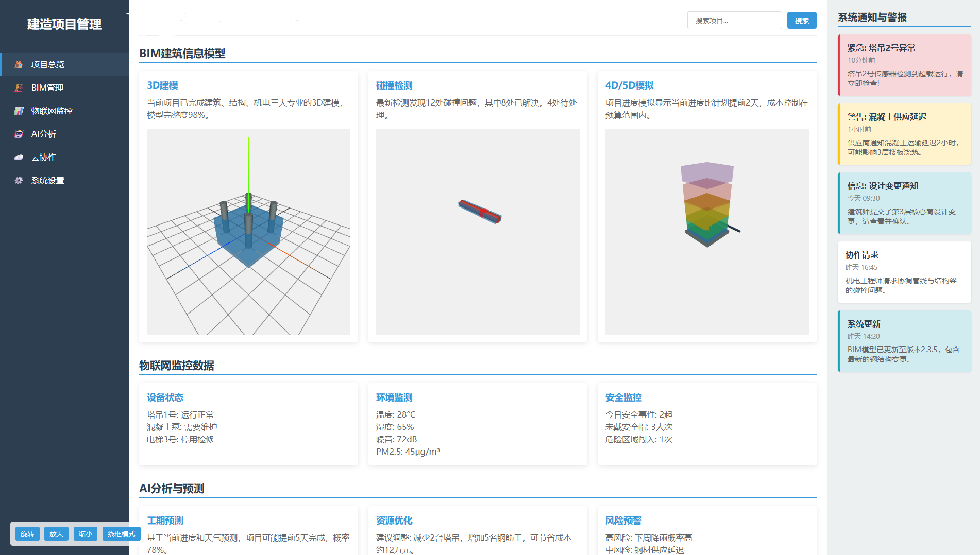The image size is (980, 555).
Task: Click the house icon beside 项目总览
Action: click(x=19, y=64)
